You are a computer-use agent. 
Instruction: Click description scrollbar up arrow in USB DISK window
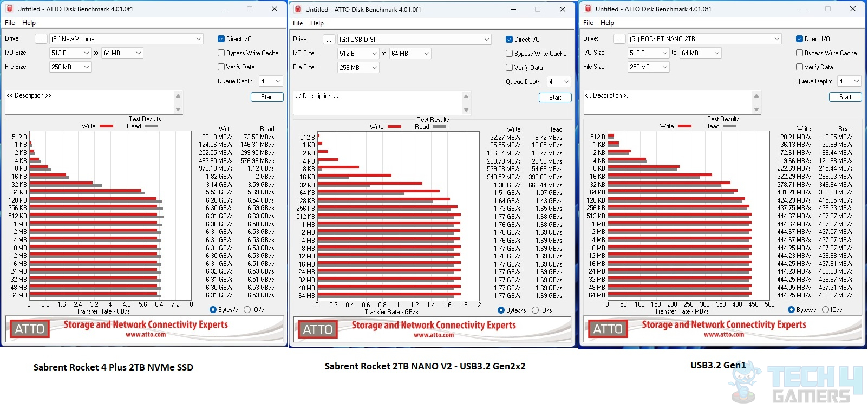[x=466, y=96]
